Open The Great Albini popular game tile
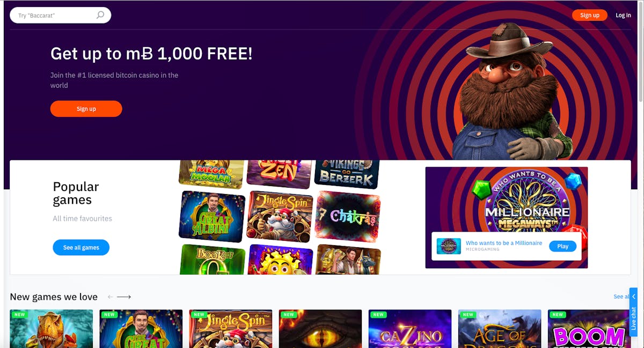 pyautogui.click(x=212, y=216)
